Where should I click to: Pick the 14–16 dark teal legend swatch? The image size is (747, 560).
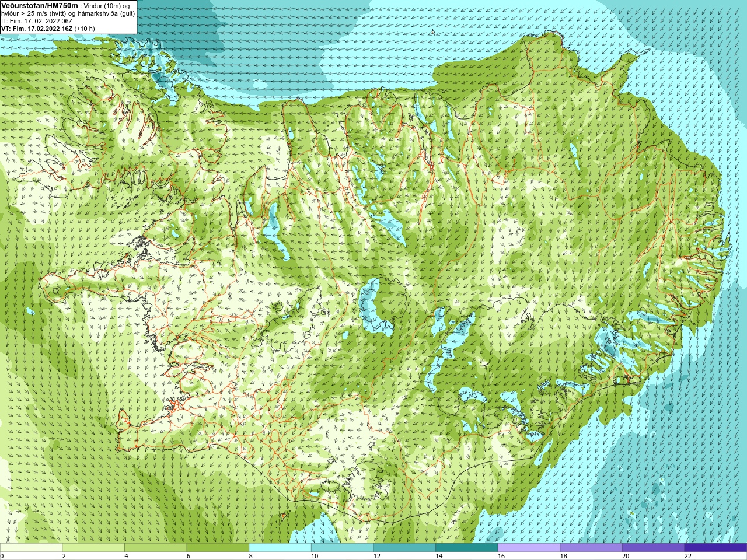click(x=467, y=547)
